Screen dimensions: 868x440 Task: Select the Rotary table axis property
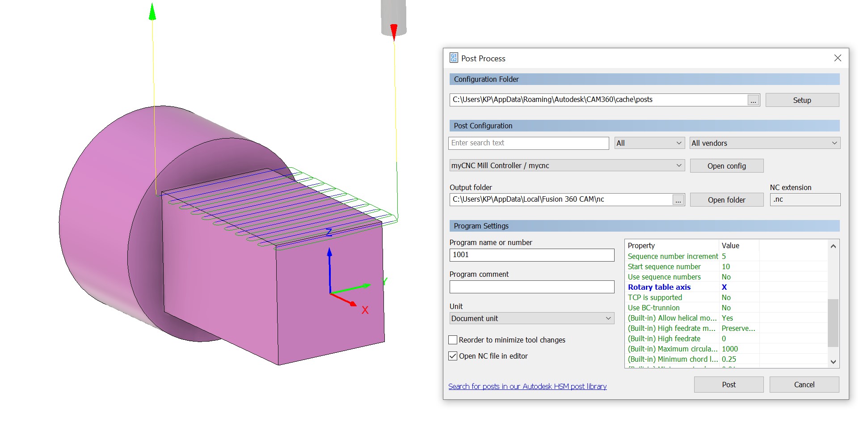point(659,287)
